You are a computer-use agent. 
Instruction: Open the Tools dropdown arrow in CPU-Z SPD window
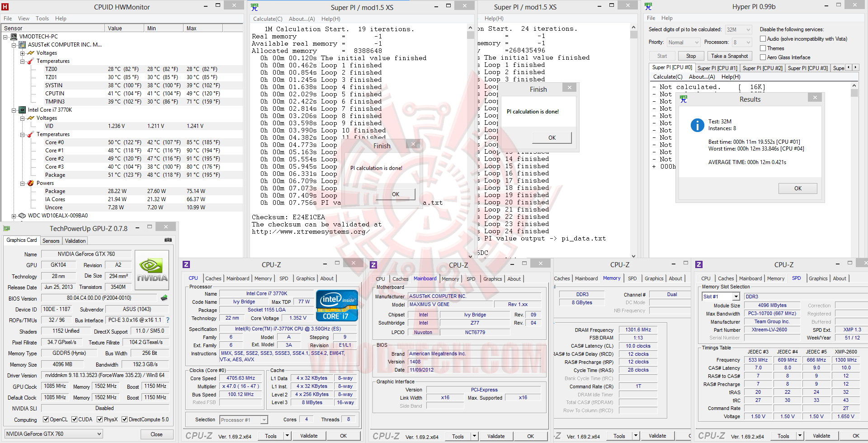coord(800,436)
